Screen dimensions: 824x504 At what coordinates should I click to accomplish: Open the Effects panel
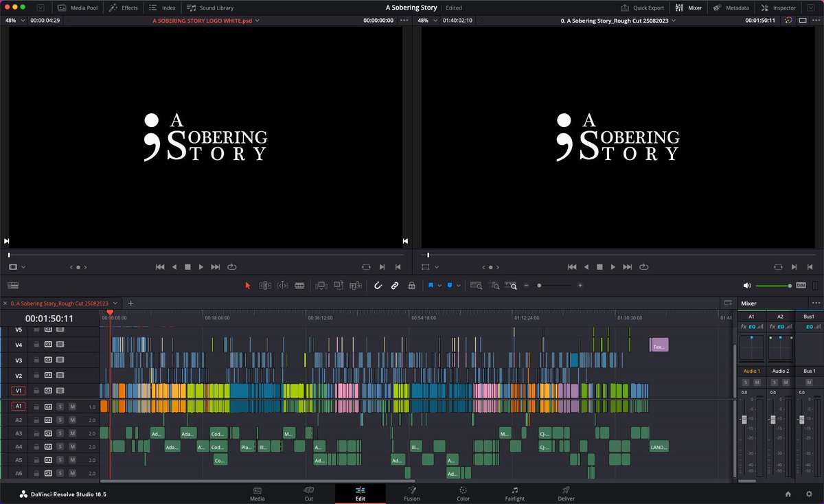tap(124, 8)
